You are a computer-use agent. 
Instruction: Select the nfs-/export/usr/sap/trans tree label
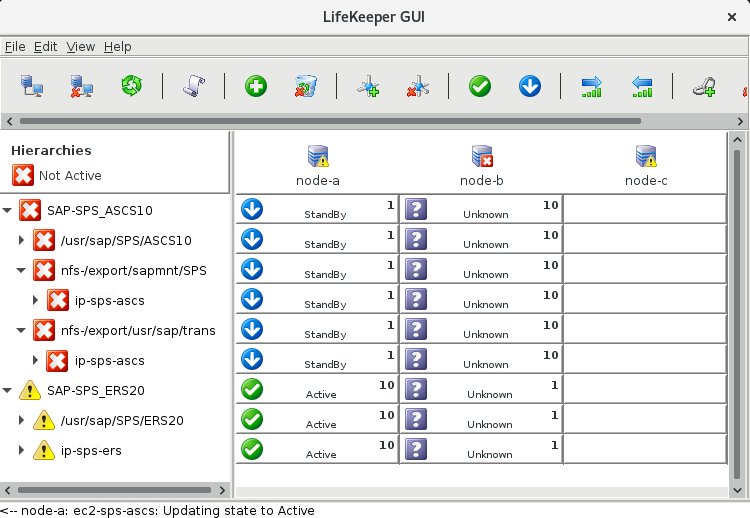coord(138,331)
